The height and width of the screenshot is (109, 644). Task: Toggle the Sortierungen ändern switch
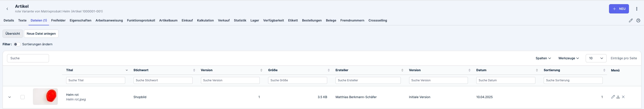pyautogui.click(x=17, y=44)
